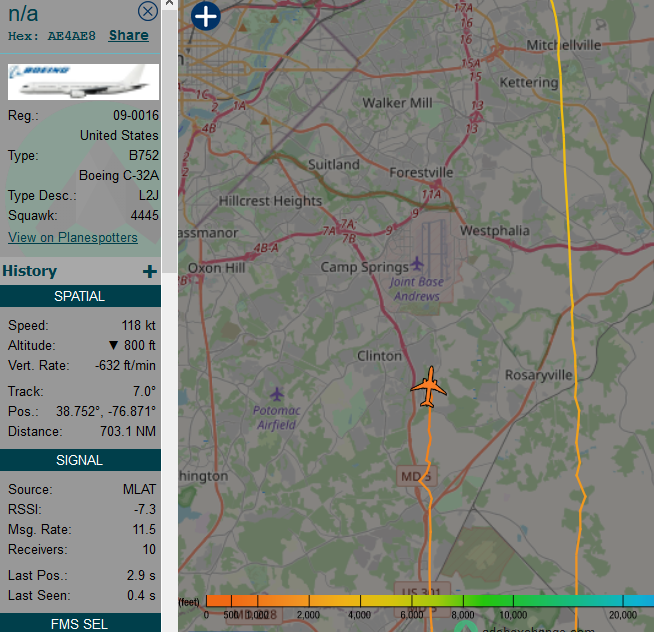654x632 pixels.
Task: Click the SIGNAL section header
Action: (x=80, y=460)
